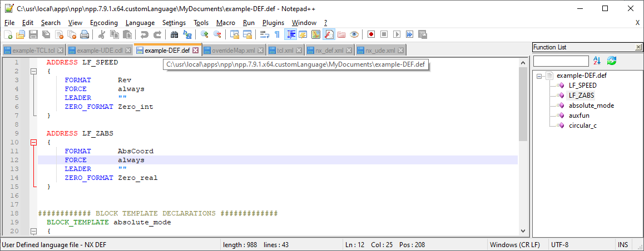Close the Function List panel

click(638, 47)
